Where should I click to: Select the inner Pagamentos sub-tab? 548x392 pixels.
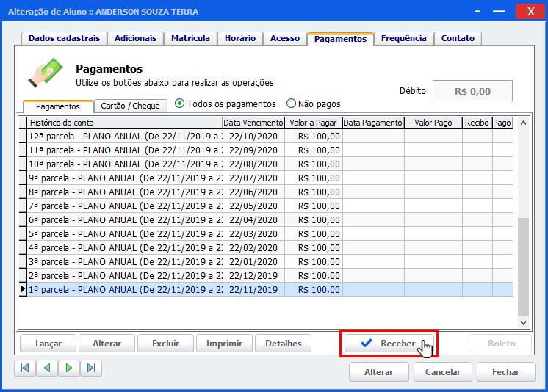[58, 106]
